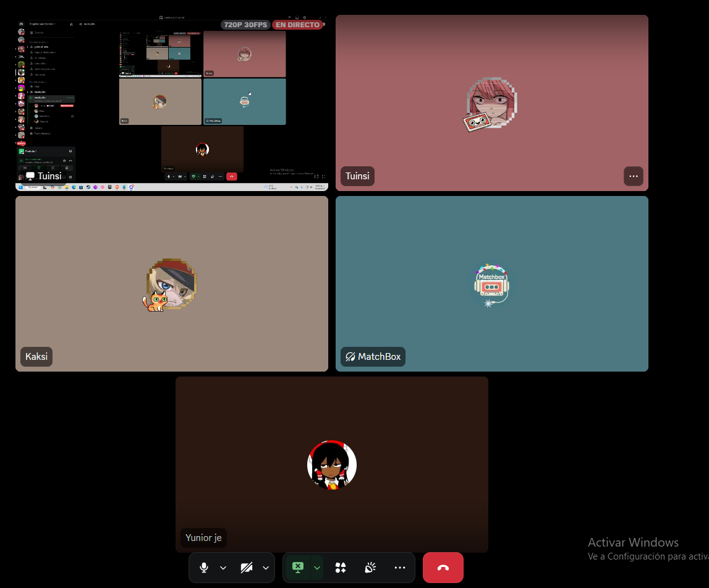Viewport: 709px width, 588px height.
Task: Click the EN DIRECTO live badge
Action: [x=298, y=25]
